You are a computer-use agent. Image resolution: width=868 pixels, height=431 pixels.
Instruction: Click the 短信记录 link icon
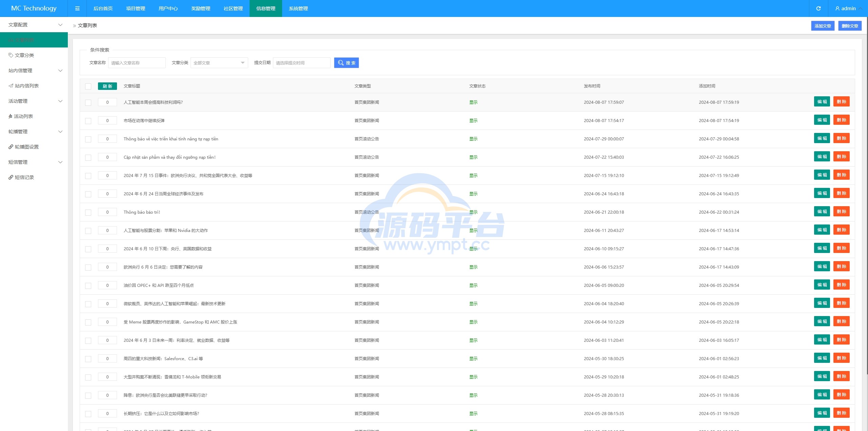point(11,177)
